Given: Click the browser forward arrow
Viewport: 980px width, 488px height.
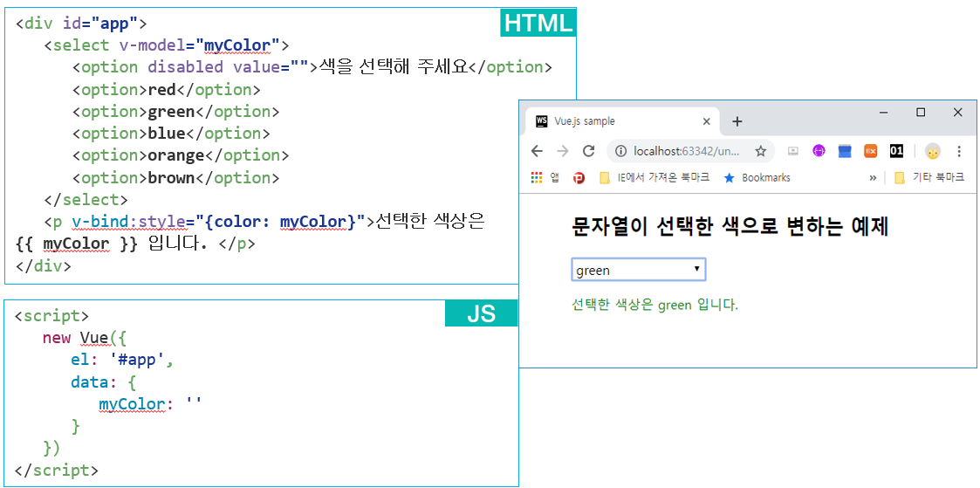Looking at the screenshot, I should [x=563, y=151].
